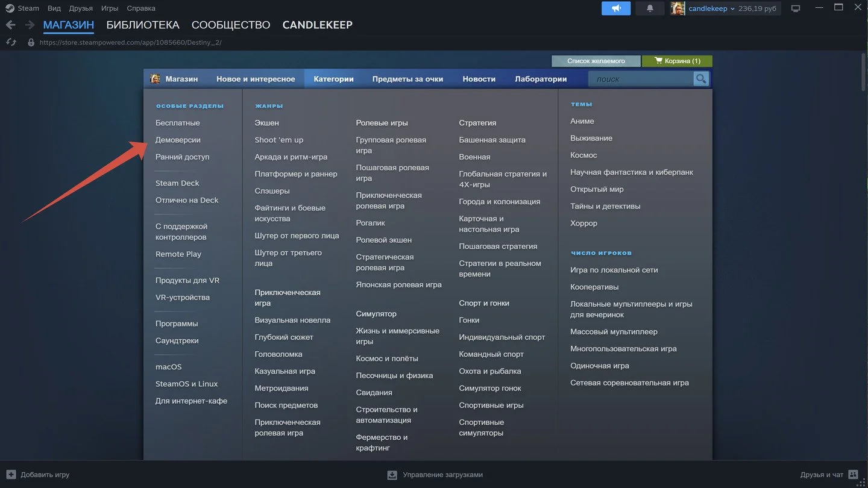
Task: Click the store URL address bar
Action: point(130,42)
